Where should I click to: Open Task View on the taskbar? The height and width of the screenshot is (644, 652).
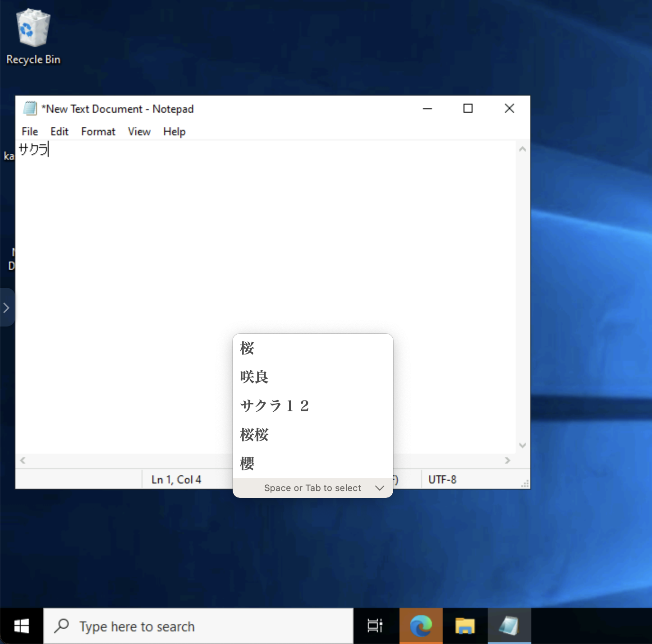click(376, 626)
